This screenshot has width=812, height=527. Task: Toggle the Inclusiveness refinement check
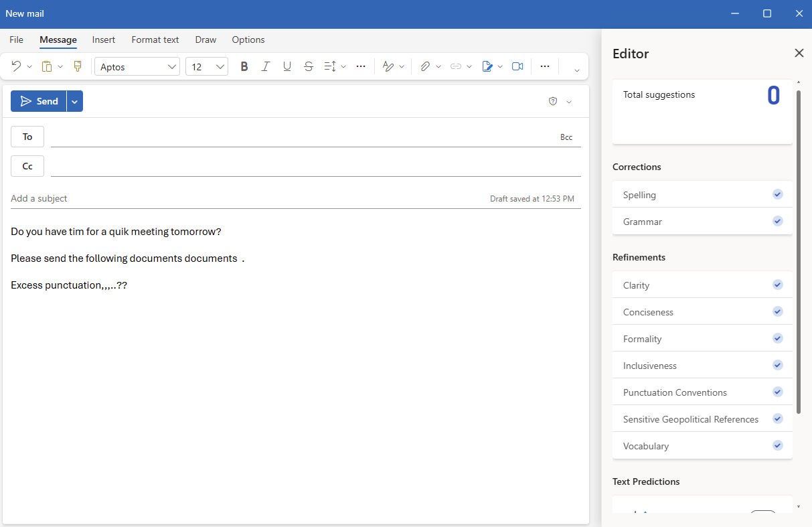[777, 365]
